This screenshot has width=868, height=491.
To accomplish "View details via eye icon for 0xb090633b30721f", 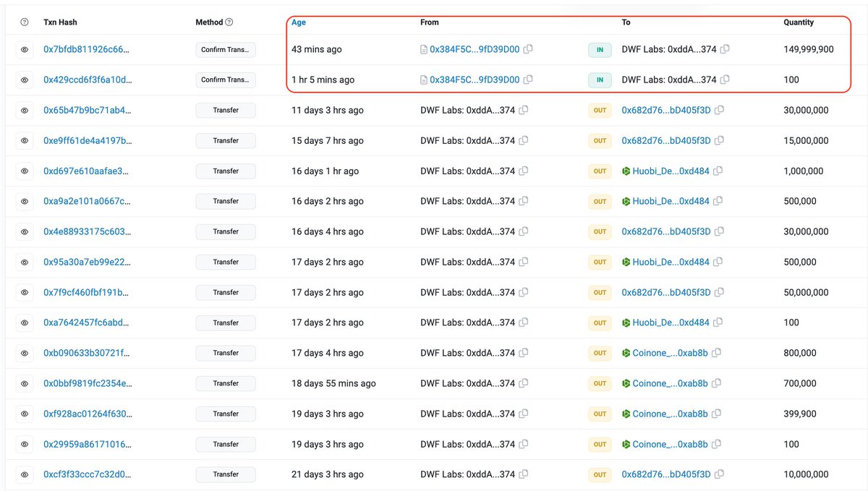I will 25,354.
